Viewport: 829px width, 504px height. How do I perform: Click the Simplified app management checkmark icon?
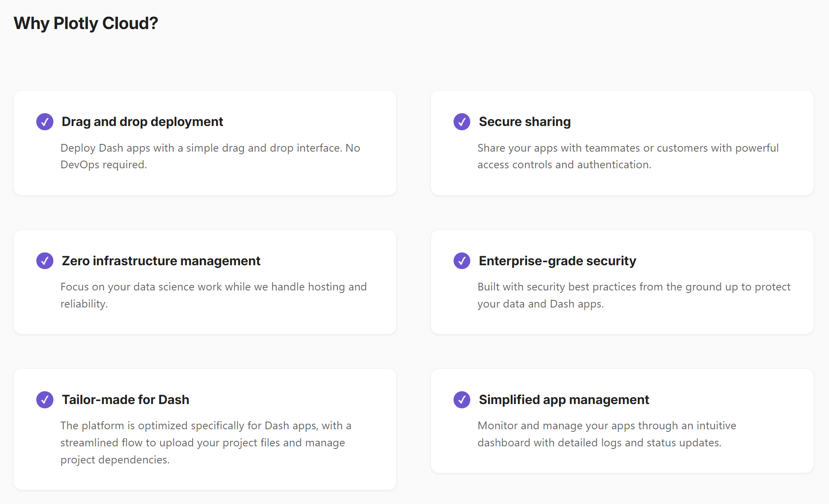pyautogui.click(x=462, y=400)
